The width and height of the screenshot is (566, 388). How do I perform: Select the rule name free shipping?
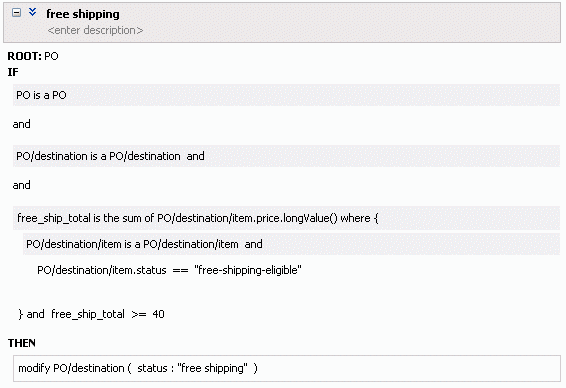[x=83, y=14]
